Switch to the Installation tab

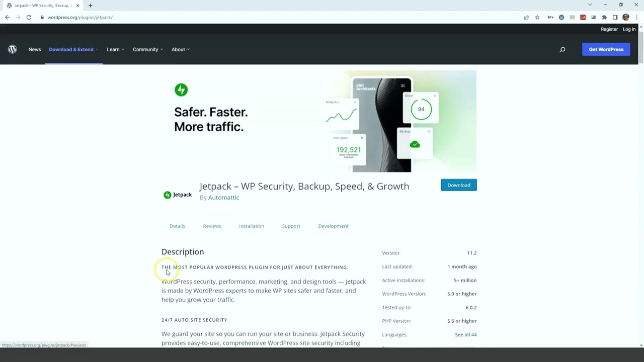point(252,226)
